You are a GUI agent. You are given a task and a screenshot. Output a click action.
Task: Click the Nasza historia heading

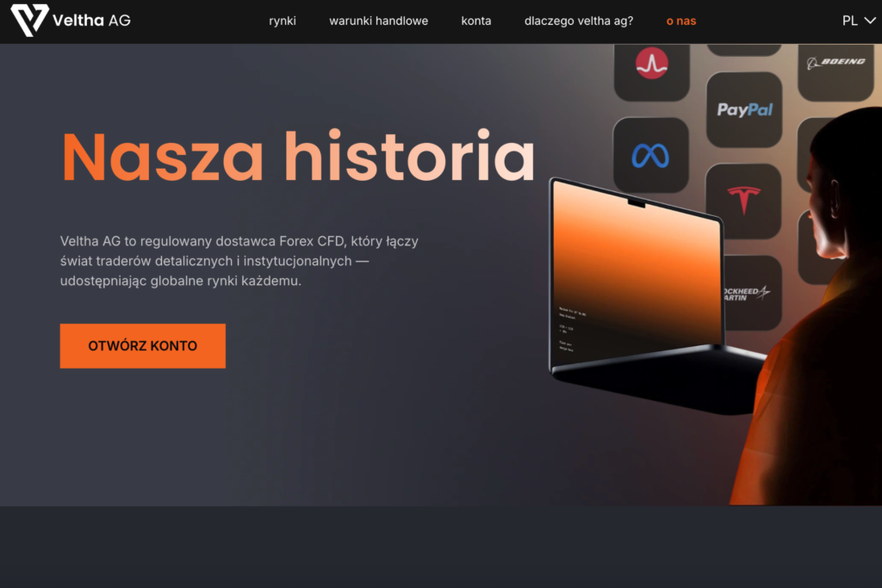[298, 156]
